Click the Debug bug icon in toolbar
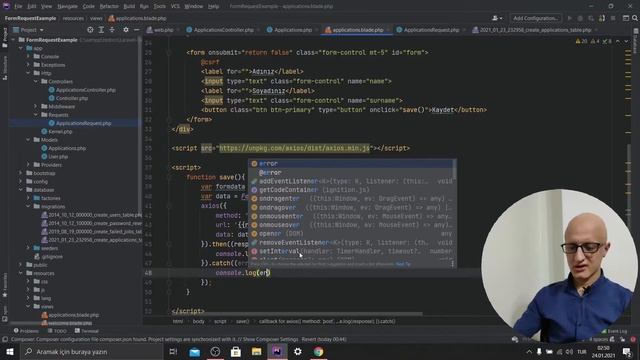The image size is (640, 360). pos(580,18)
